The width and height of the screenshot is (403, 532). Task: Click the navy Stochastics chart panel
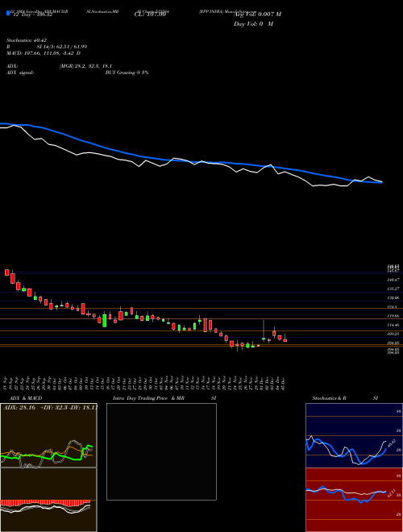click(x=354, y=435)
